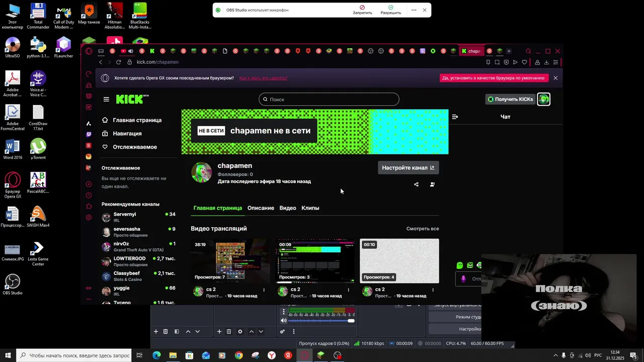
Task: Switch to the Клипы tab
Action: click(x=310, y=208)
